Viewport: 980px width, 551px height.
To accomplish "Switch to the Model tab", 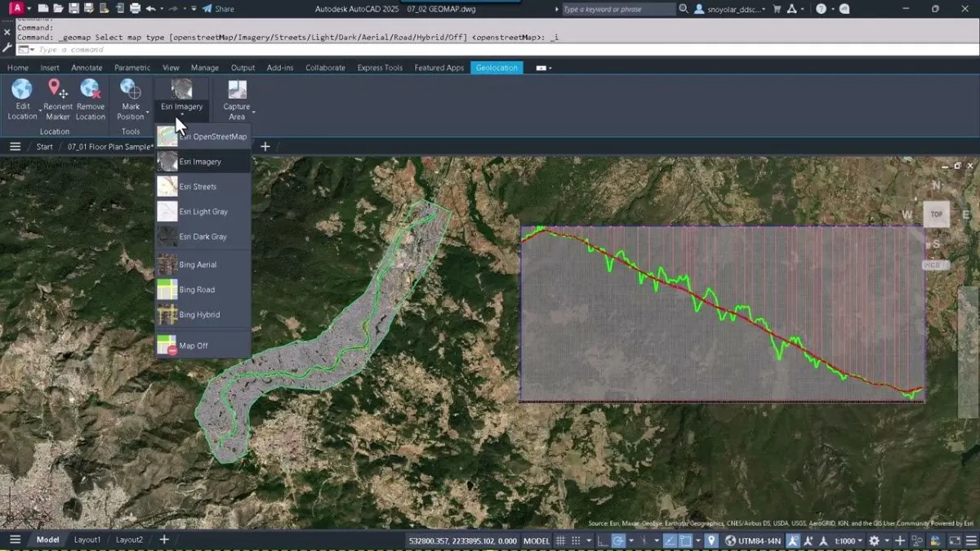I will [x=47, y=540].
